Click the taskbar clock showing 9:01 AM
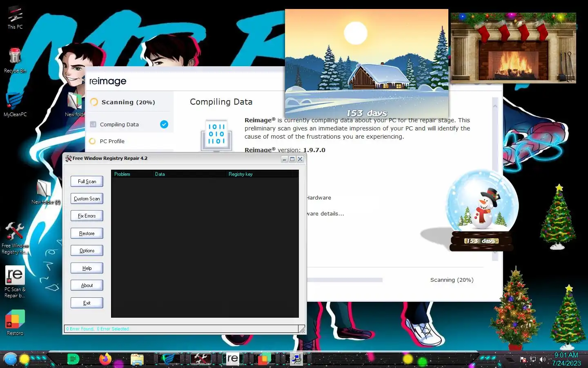This screenshot has height=368, width=588. (x=566, y=359)
